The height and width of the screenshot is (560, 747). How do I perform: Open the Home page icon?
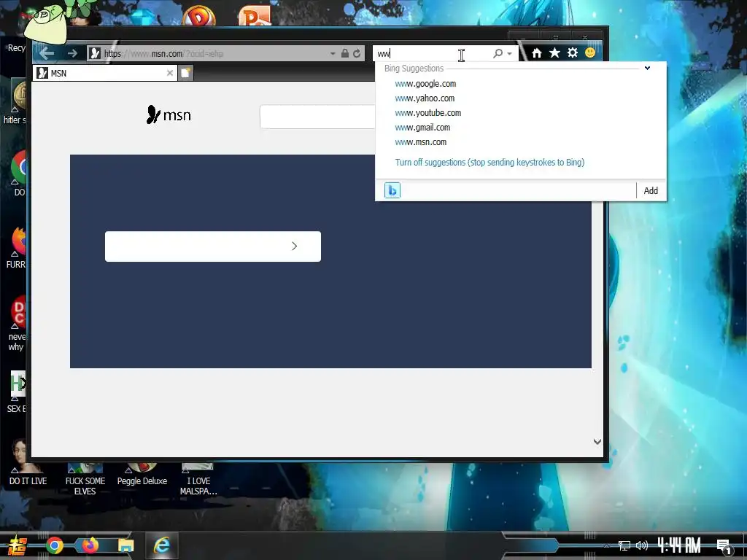click(536, 52)
